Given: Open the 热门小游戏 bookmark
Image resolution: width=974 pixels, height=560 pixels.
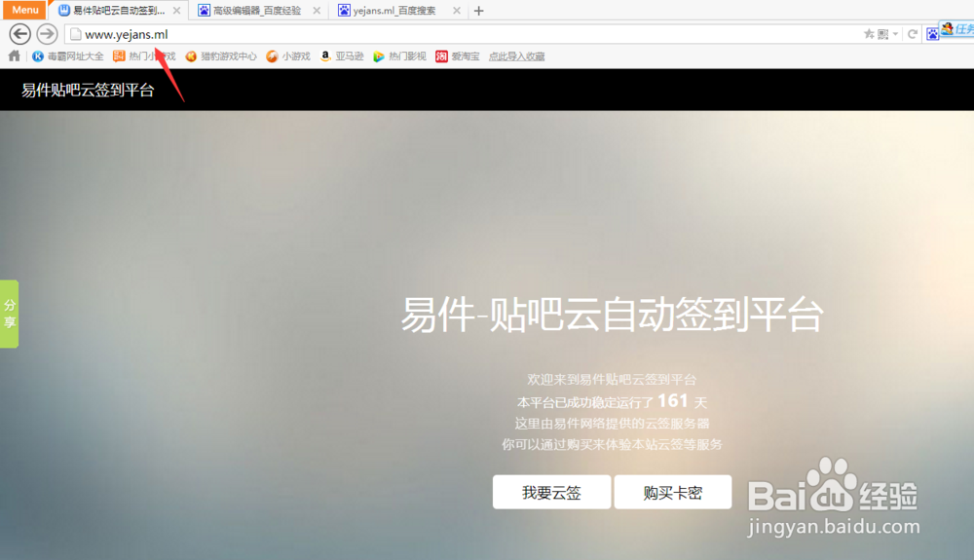Looking at the screenshot, I should pyautogui.click(x=144, y=56).
